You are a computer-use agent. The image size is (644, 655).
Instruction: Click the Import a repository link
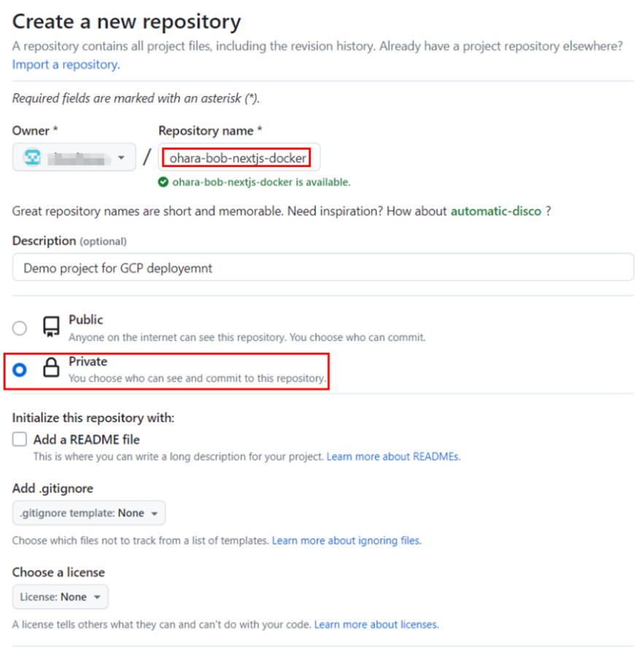coord(66,64)
